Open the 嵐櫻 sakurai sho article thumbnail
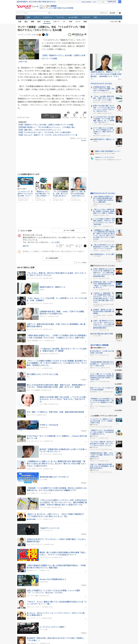The height and width of the screenshot is (644, 138). (x=28, y=555)
